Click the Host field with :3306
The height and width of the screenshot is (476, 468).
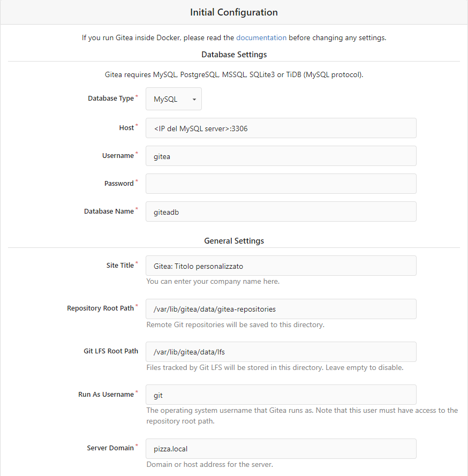point(281,128)
